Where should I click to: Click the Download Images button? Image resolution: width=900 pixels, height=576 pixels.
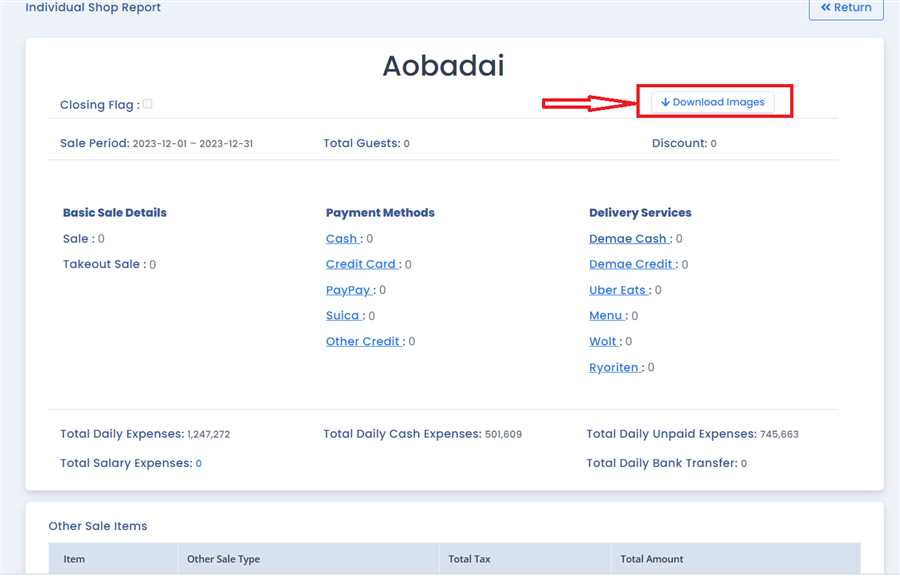click(x=712, y=102)
